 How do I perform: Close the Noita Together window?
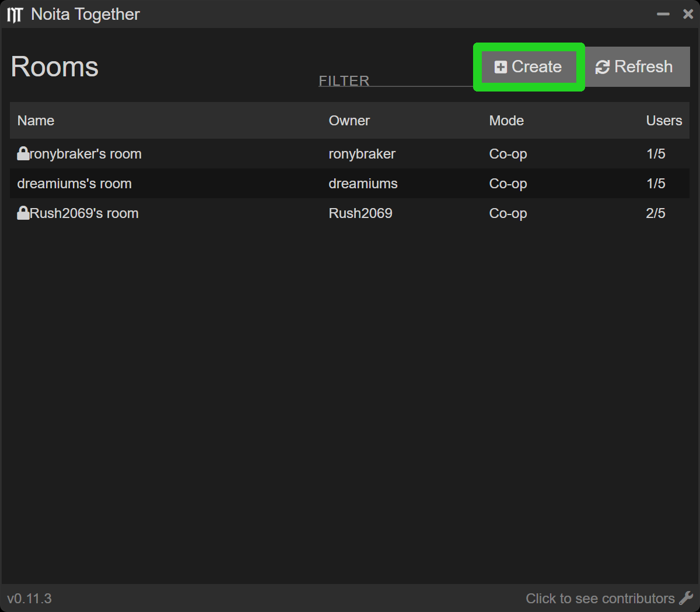688,14
